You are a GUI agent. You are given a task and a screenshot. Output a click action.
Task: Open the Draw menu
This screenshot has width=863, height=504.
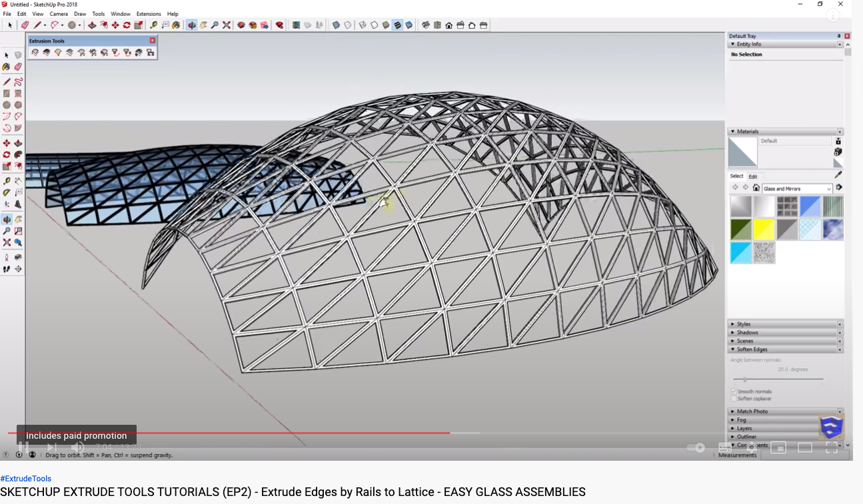click(80, 14)
